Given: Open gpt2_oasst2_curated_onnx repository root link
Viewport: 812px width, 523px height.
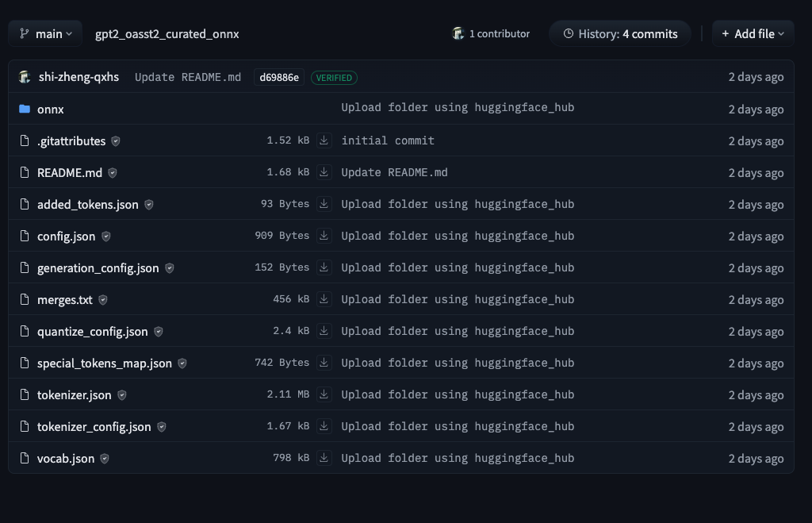Looking at the screenshot, I should [167, 34].
